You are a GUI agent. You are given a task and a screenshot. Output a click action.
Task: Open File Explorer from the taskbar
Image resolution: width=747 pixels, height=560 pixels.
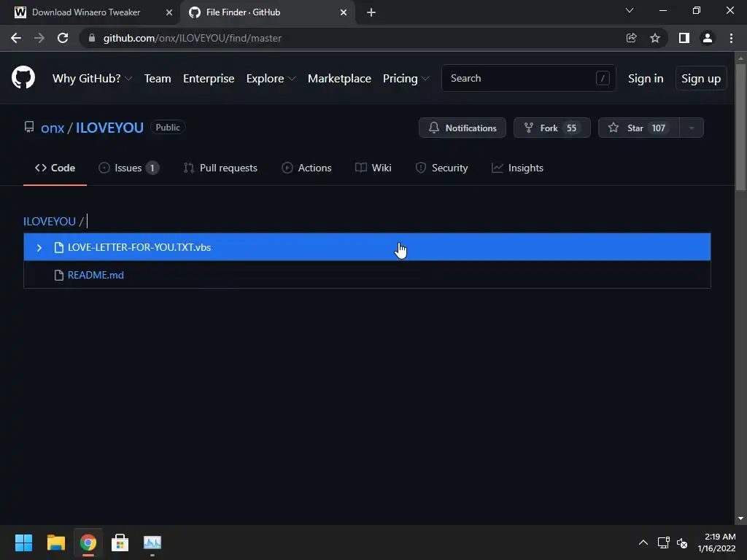tap(55, 542)
